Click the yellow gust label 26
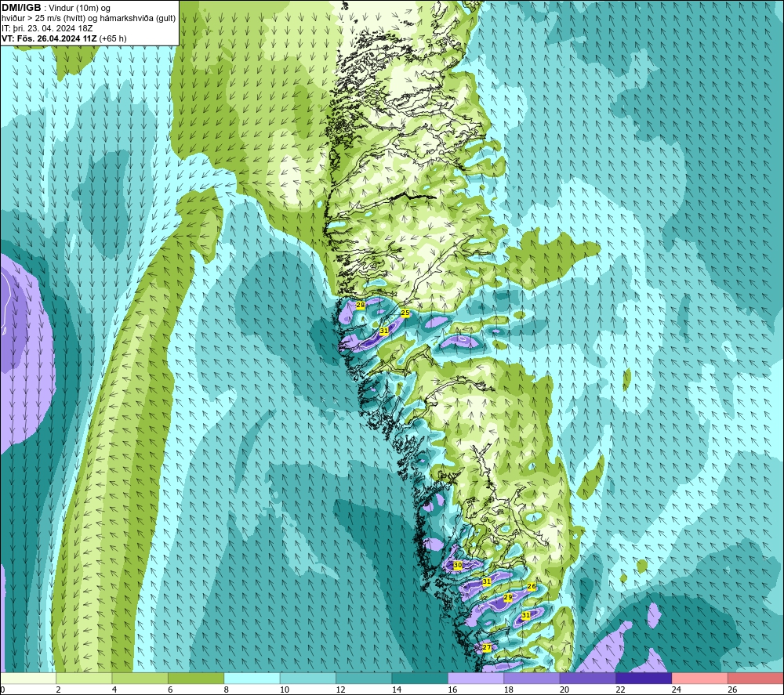 [x=532, y=587]
